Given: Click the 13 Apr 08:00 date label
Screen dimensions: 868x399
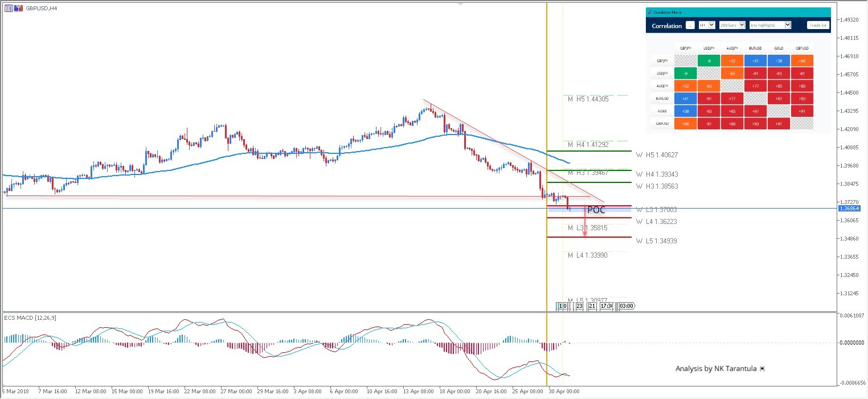Looking at the screenshot, I should pos(419,392).
